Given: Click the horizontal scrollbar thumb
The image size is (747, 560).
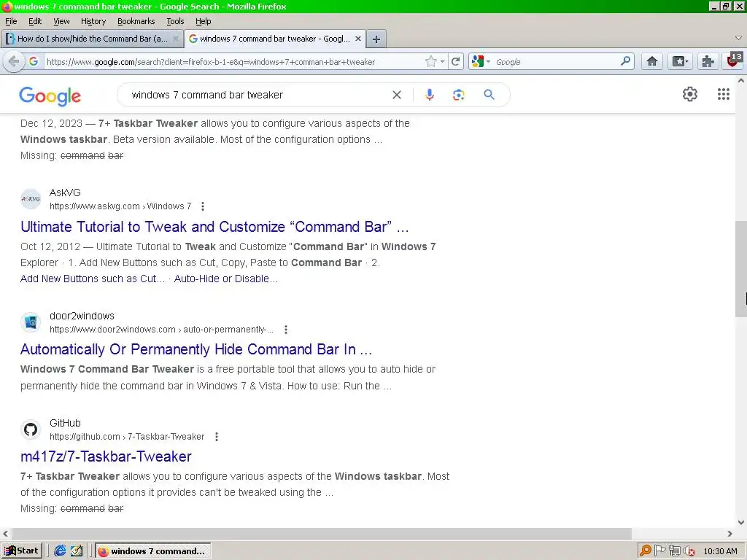Looking at the screenshot, I should pyautogui.click(x=321, y=533).
